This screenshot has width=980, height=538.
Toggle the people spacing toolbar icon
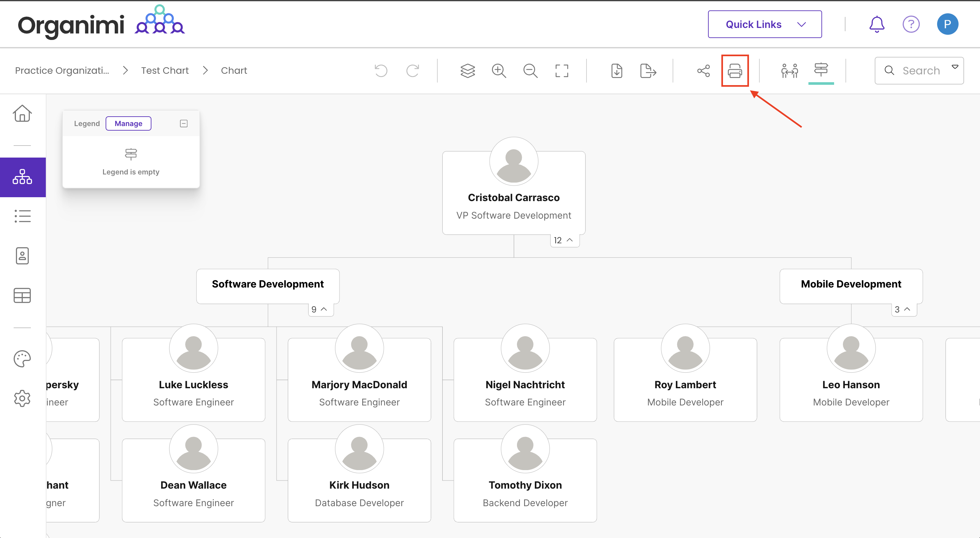[789, 71]
